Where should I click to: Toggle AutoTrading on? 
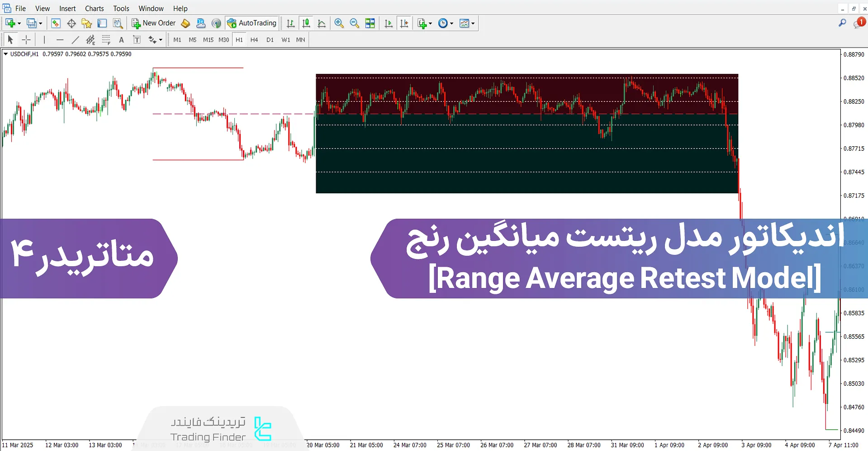click(x=251, y=23)
